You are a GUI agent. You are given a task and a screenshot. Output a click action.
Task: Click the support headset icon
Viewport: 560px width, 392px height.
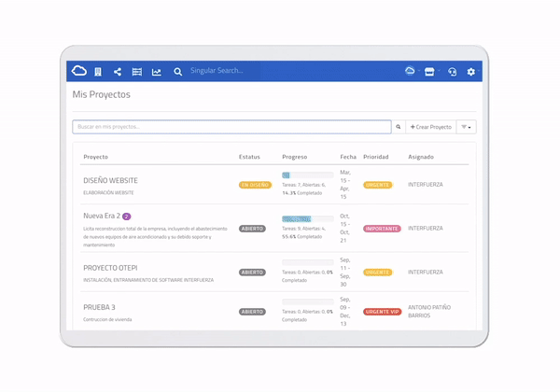tap(452, 72)
